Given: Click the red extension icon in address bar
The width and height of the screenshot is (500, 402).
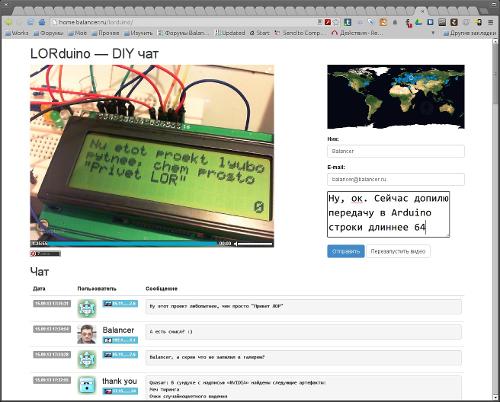Looking at the screenshot, I should click(x=328, y=22).
